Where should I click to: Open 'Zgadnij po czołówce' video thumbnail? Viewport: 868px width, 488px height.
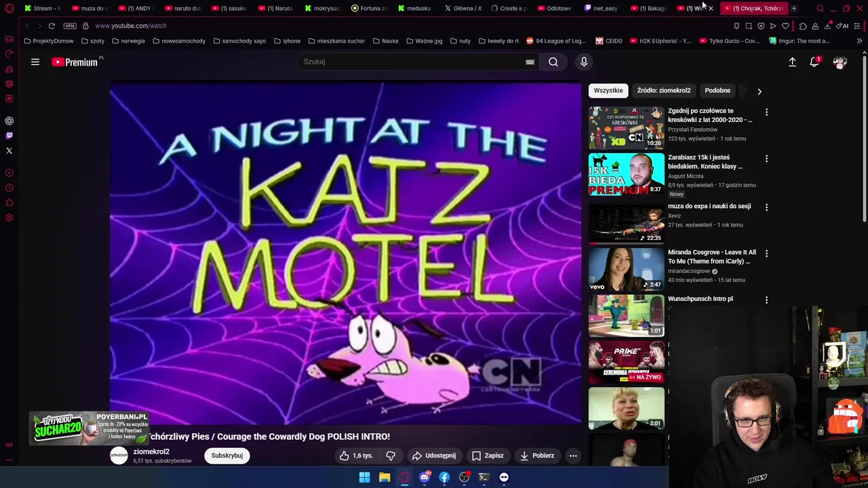pos(626,127)
